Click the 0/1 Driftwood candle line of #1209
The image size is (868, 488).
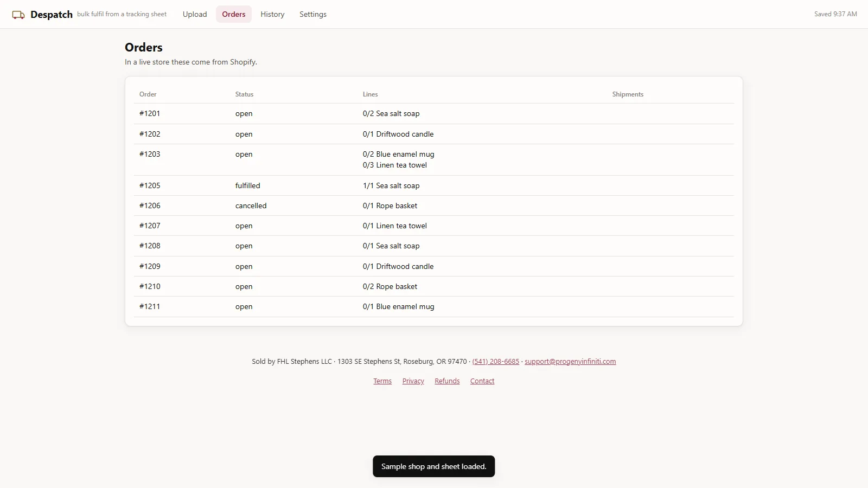(x=398, y=266)
